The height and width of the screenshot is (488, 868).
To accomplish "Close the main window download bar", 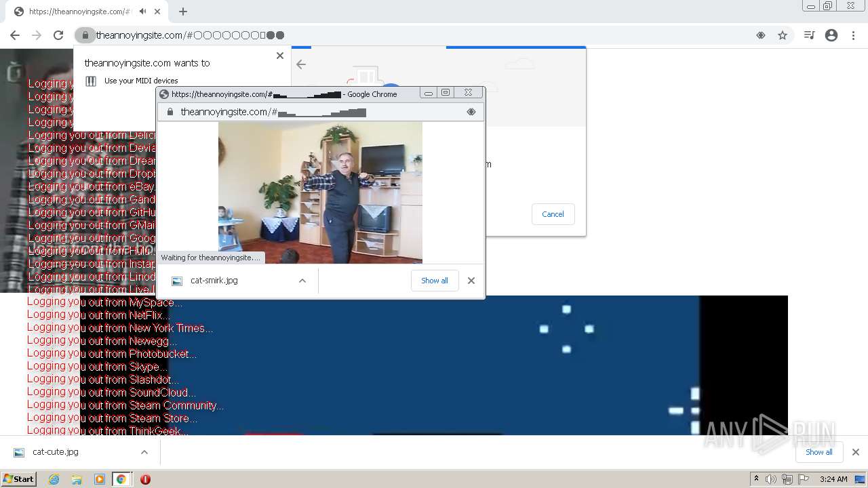I will 856,452.
